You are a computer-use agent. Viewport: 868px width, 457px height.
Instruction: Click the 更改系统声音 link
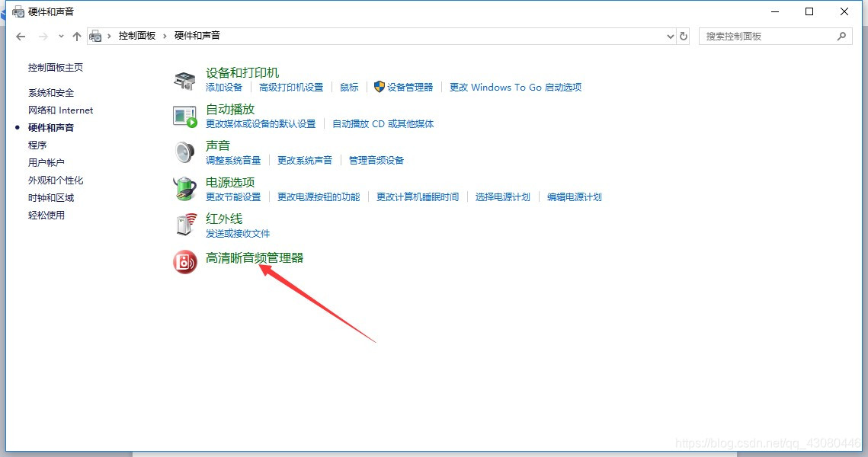305,161
